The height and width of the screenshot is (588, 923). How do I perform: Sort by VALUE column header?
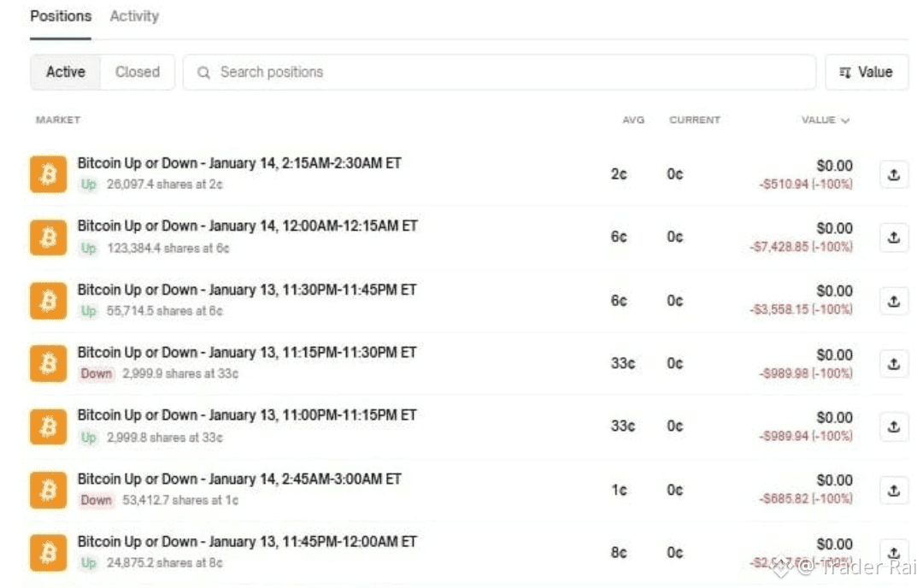824,121
